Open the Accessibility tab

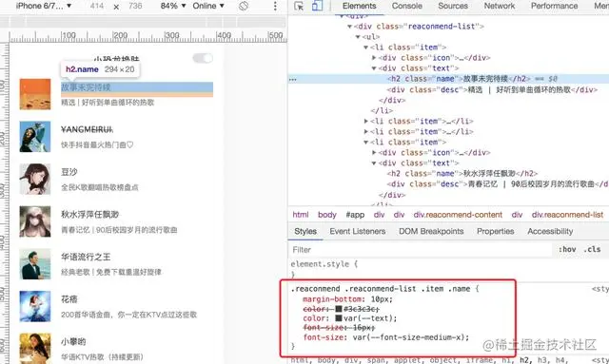click(x=550, y=231)
